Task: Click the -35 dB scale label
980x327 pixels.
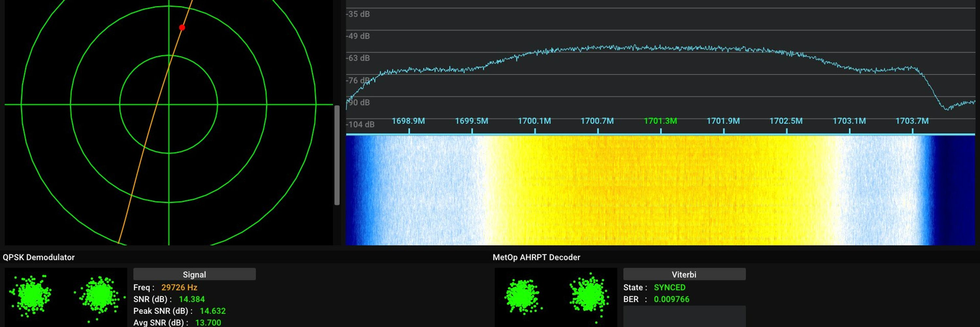Action: 358,14
